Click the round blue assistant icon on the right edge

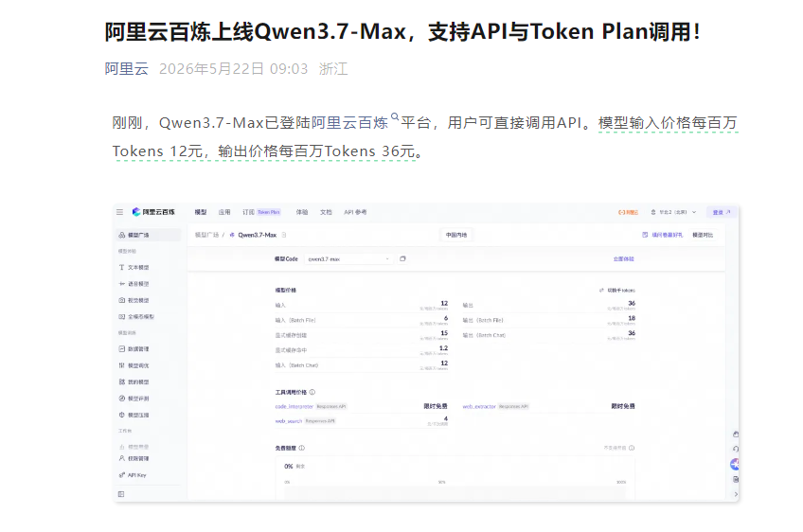point(735,465)
